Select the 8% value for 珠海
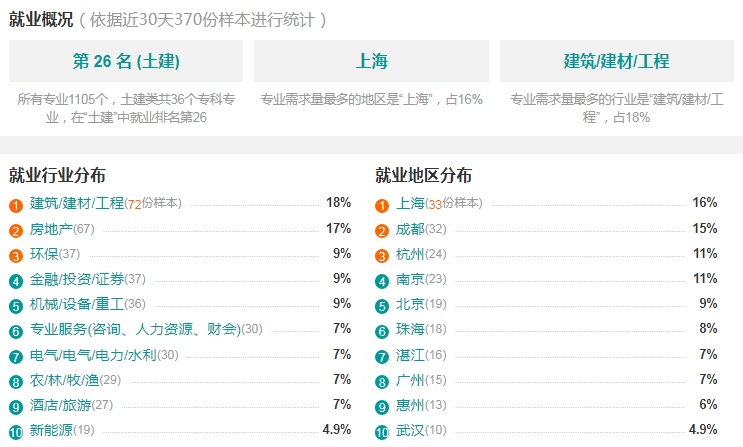The width and height of the screenshot is (743, 447). pos(708,328)
